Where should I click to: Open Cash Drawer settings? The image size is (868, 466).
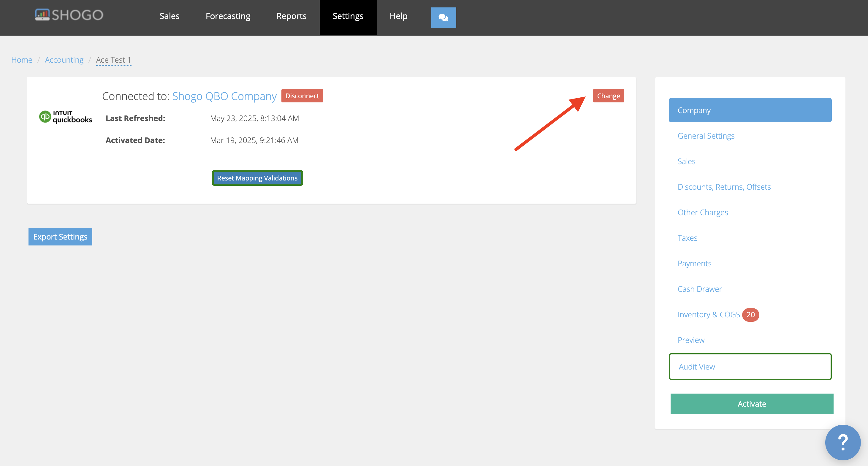[x=699, y=289]
